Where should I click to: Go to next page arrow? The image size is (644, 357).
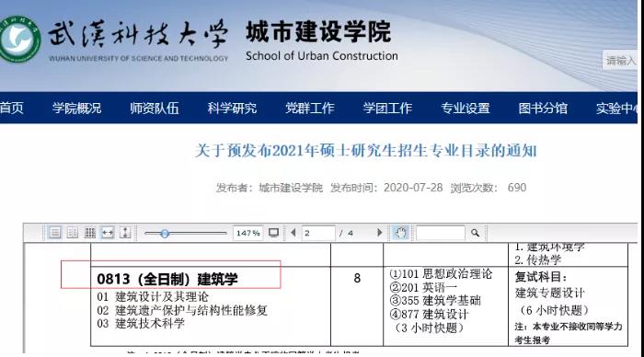pyautogui.click(x=379, y=233)
